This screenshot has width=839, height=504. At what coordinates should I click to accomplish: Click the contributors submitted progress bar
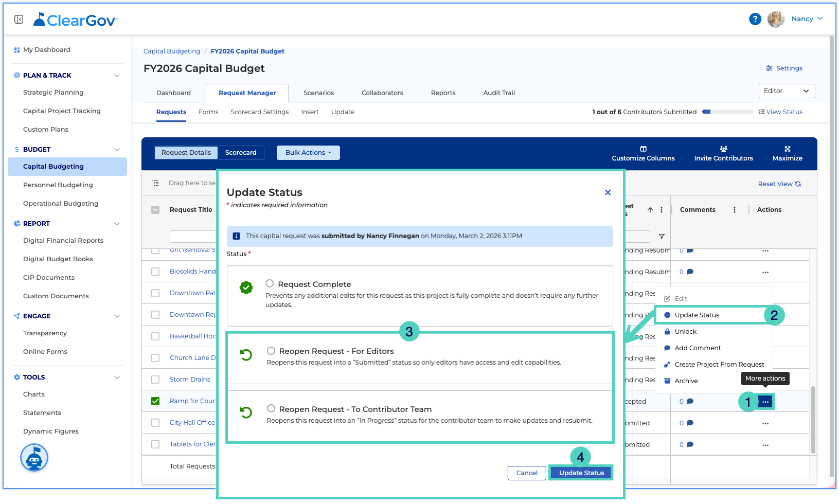point(727,112)
